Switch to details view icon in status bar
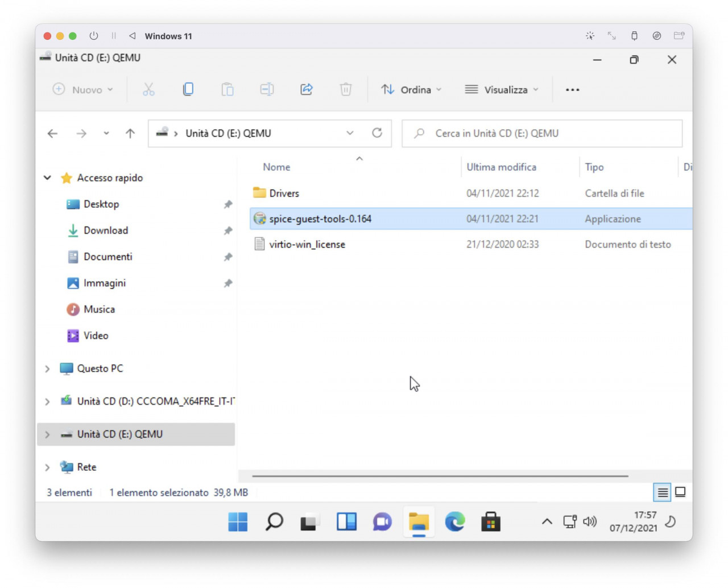 click(x=663, y=492)
